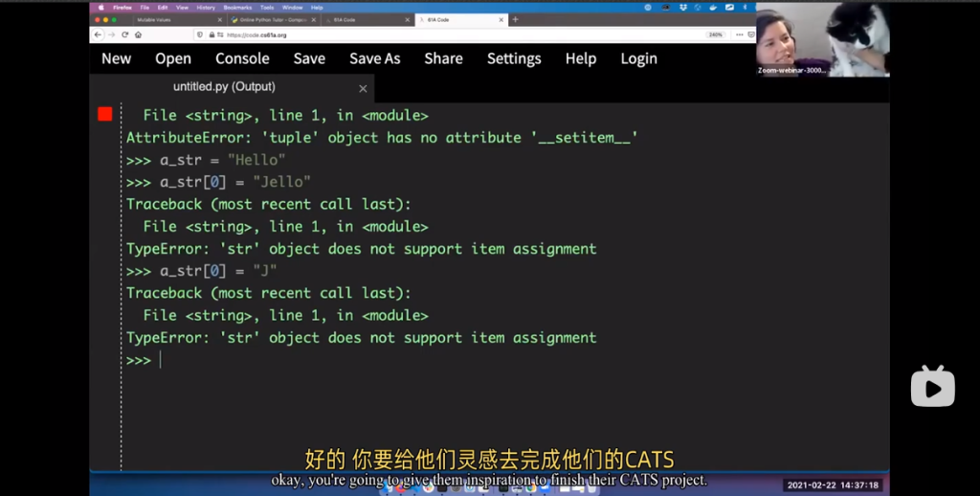Click the browser reload button

[x=124, y=34]
